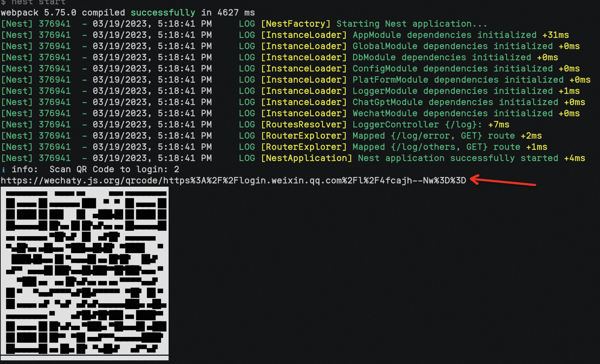
Task: Click 'PlatFormModule dependencies initialized' log text
Action: [x=458, y=80]
